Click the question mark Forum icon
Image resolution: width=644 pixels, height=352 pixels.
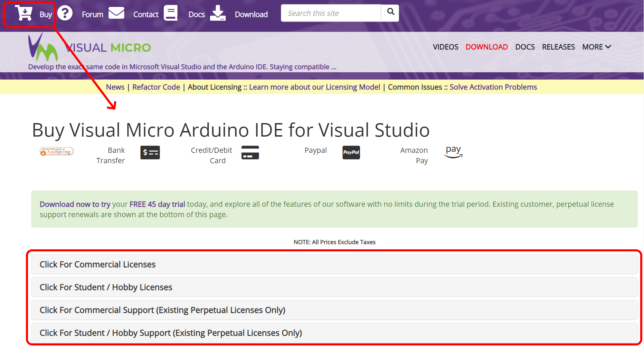click(65, 13)
